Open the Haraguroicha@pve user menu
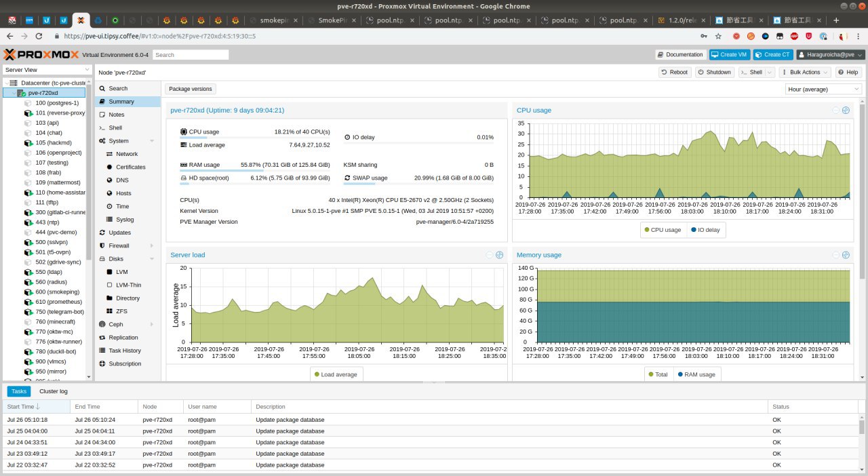Image resolution: width=868 pixels, height=476 pixels. pos(831,54)
